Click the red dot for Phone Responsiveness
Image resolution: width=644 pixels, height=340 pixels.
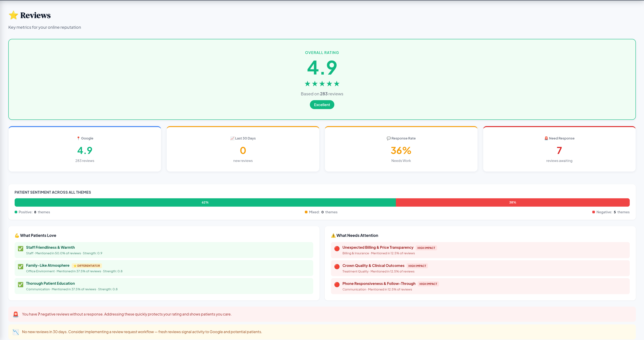click(337, 285)
